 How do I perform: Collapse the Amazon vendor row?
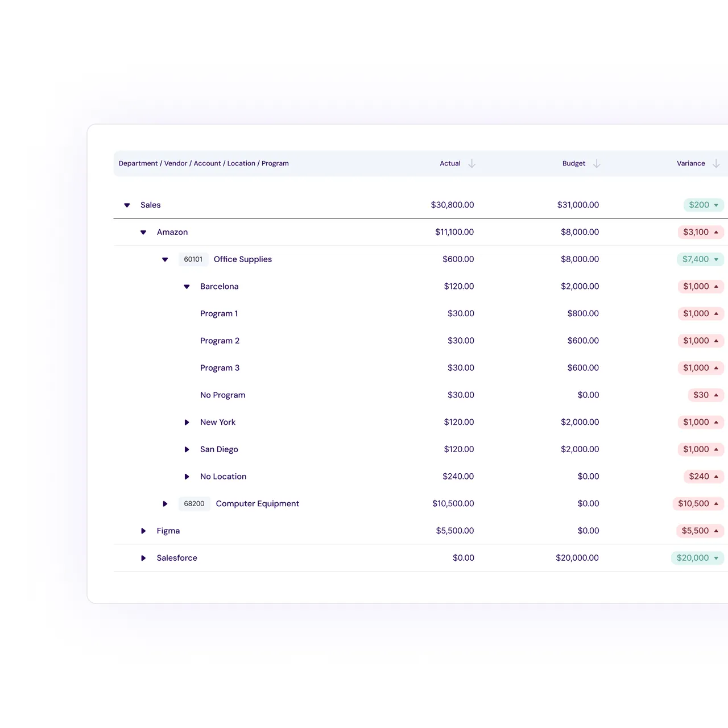[143, 233]
